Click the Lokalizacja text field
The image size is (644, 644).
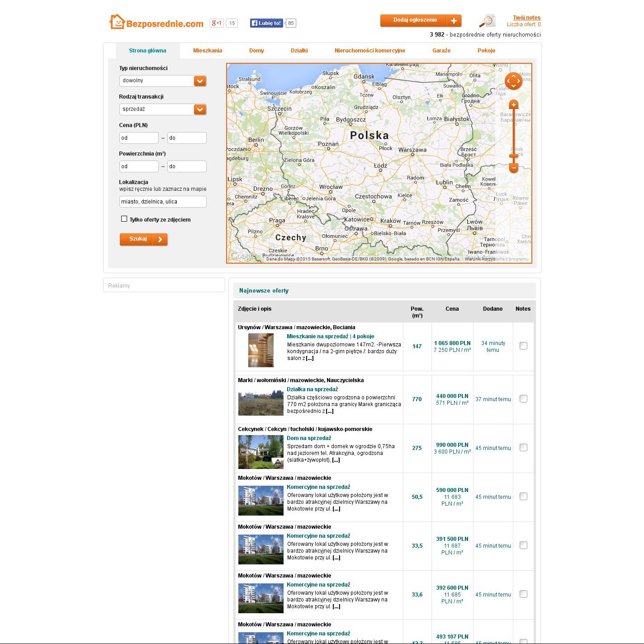[x=163, y=202]
